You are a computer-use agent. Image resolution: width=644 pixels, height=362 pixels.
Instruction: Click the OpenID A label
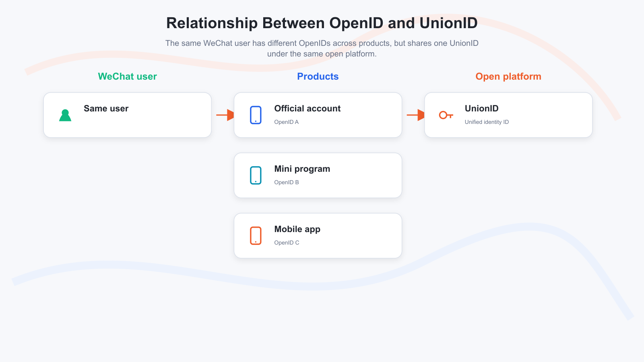pos(287,122)
